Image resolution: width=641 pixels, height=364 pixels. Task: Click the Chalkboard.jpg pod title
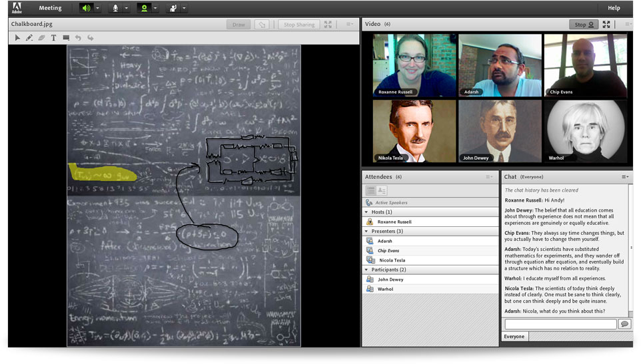[x=32, y=24]
